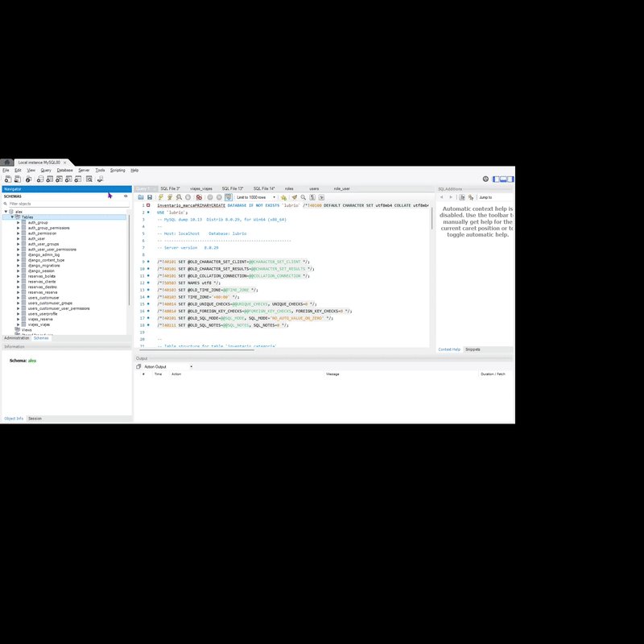Rollback transaction icon in editor toolbar
This screenshot has height=644, width=644.
219,197
